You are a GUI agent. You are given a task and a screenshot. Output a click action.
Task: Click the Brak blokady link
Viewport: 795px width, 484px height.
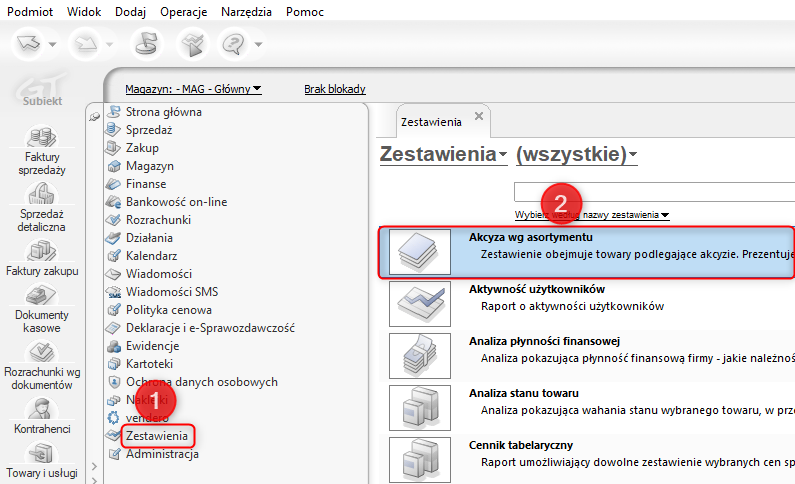tap(335, 89)
